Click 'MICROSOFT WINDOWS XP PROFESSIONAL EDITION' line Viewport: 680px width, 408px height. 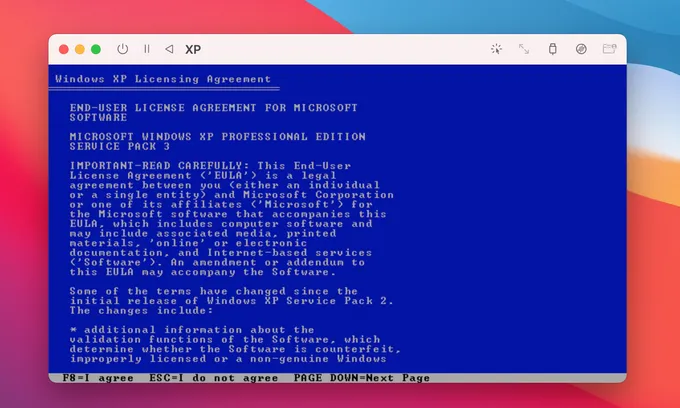pyautogui.click(x=217, y=136)
